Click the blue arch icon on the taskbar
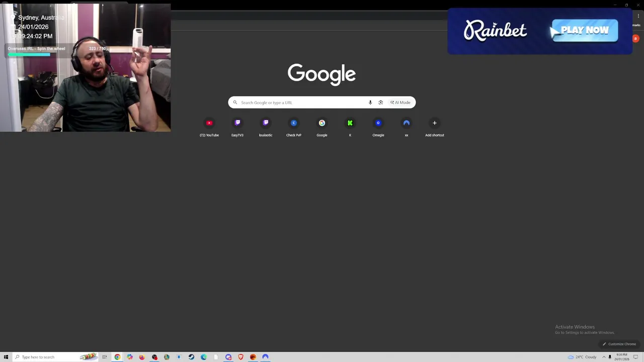Viewport: 644px width, 362px height. tap(265, 357)
